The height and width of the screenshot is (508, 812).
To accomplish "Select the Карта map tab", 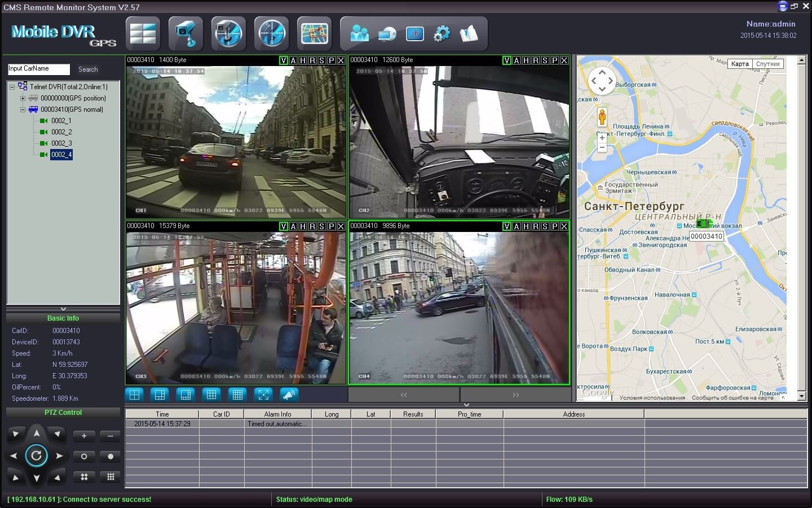I will (x=740, y=64).
